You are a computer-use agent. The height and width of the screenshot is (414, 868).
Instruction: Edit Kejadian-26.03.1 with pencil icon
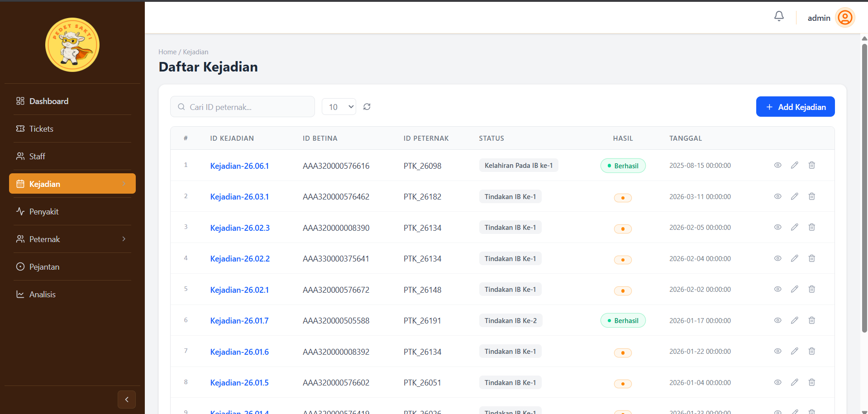tap(795, 196)
